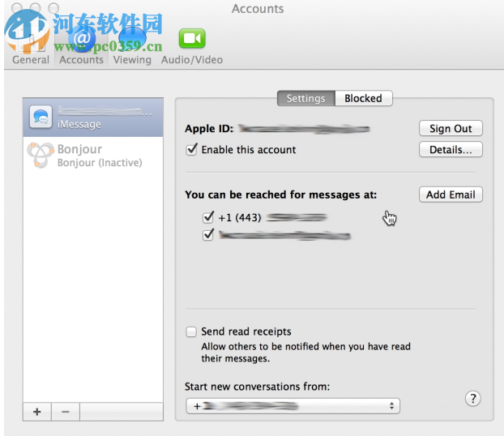
Task: Click the Allow others to be notified description
Action: click(305, 353)
